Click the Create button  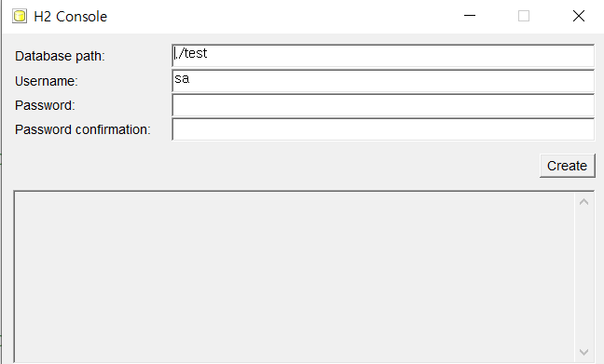coord(568,166)
